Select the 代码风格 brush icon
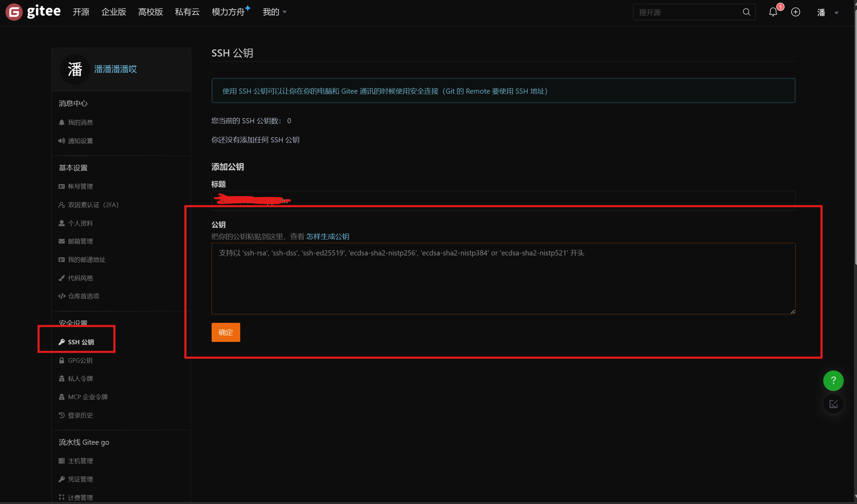857x504 pixels. (62, 278)
